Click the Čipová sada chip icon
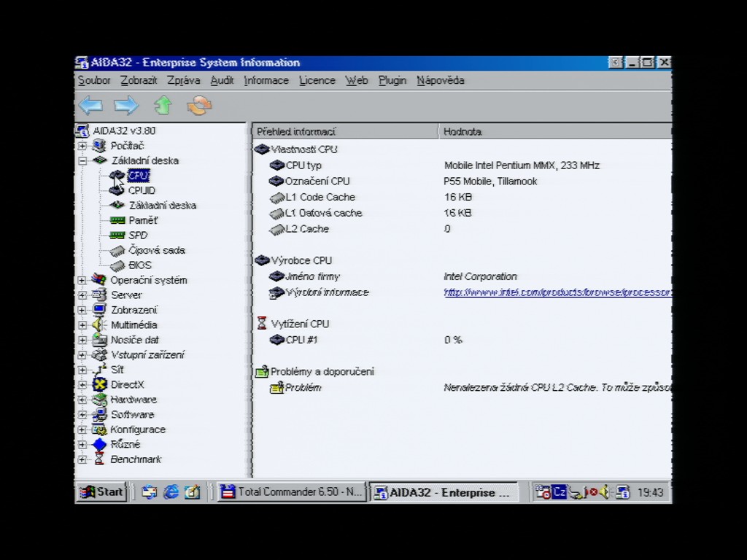 pos(117,251)
